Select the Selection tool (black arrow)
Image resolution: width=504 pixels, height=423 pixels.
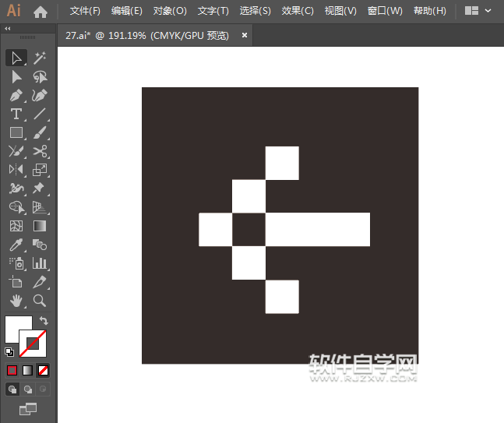click(16, 58)
